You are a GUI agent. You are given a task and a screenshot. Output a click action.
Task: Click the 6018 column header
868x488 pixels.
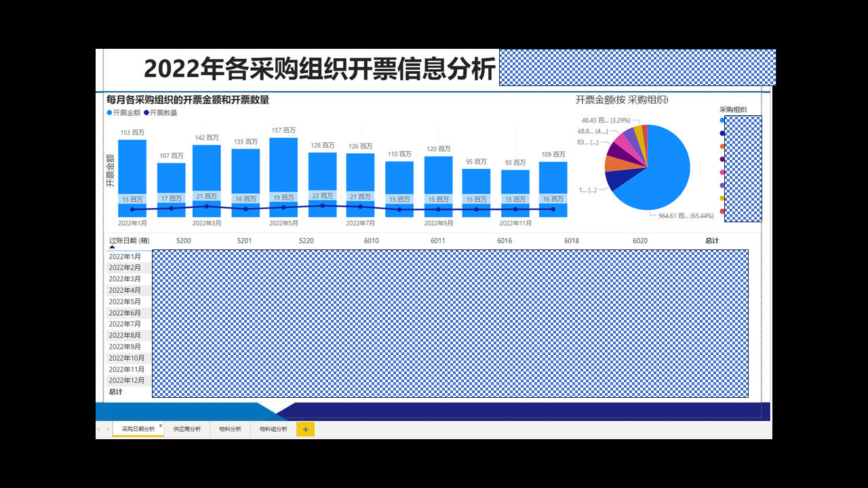tap(572, 241)
